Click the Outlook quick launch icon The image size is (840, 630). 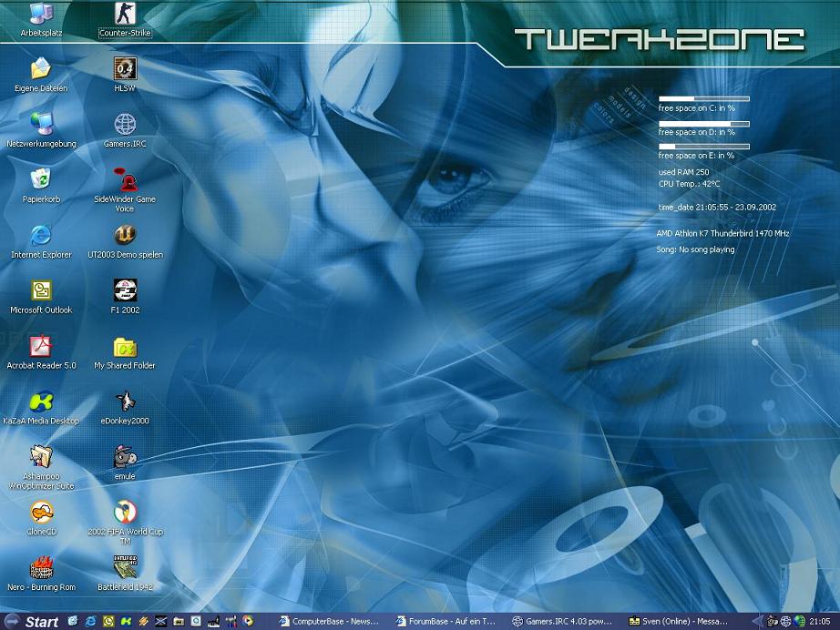click(x=108, y=622)
